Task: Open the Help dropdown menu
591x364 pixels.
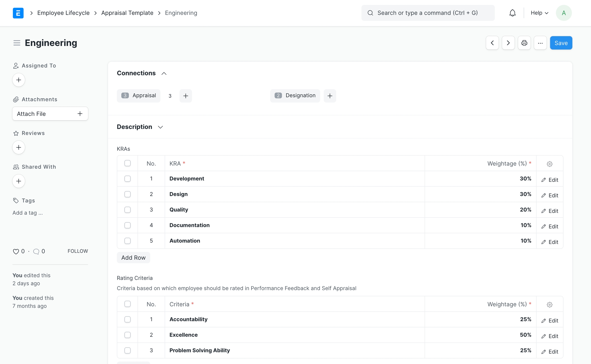Action: pos(539,13)
